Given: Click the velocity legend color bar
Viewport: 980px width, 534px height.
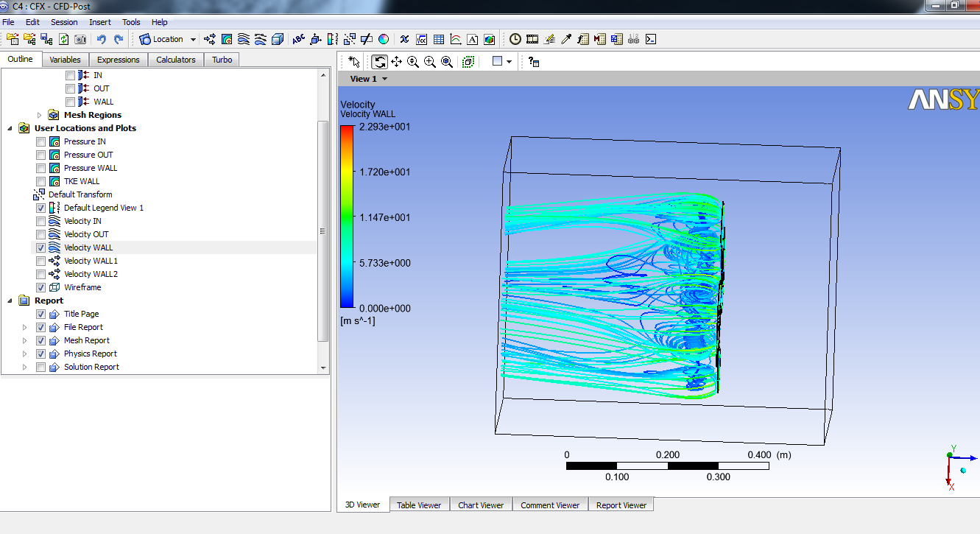Looking at the screenshot, I should point(346,217).
